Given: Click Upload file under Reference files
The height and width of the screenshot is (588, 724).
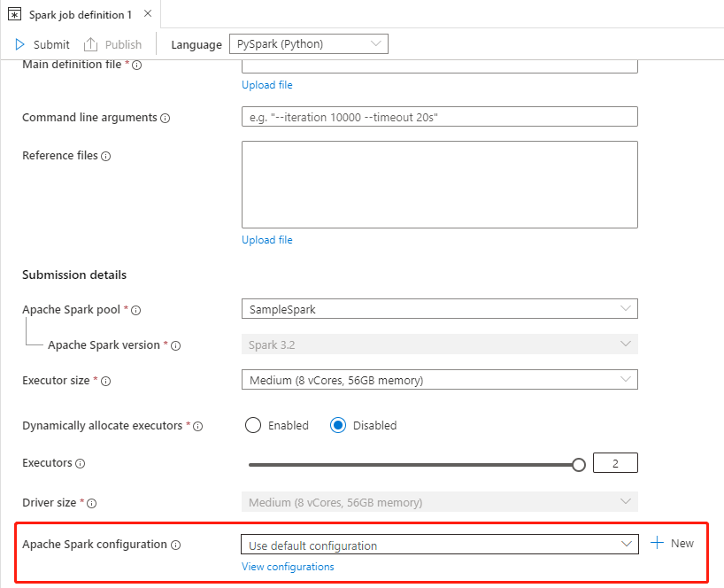Looking at the screenshot, I should pos(266,239).
